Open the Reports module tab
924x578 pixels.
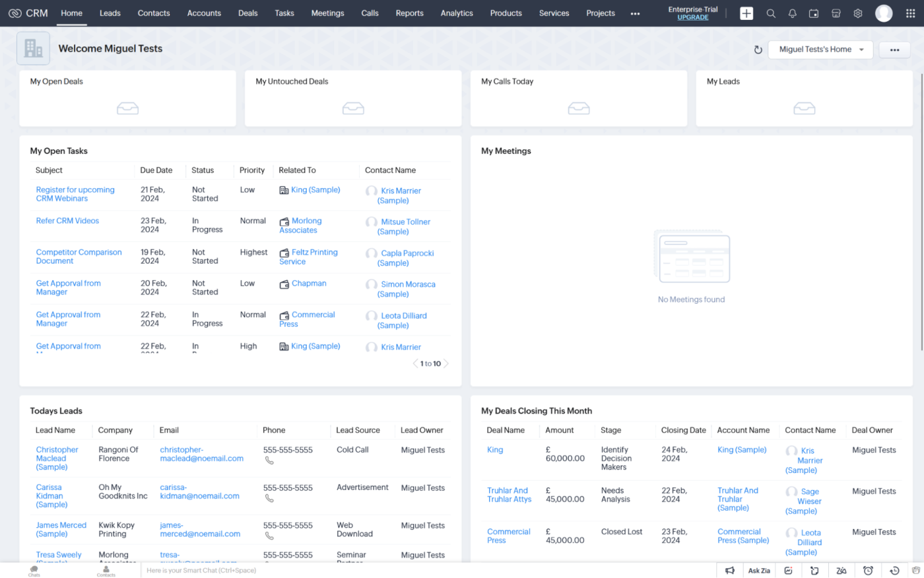coord(410,13)
